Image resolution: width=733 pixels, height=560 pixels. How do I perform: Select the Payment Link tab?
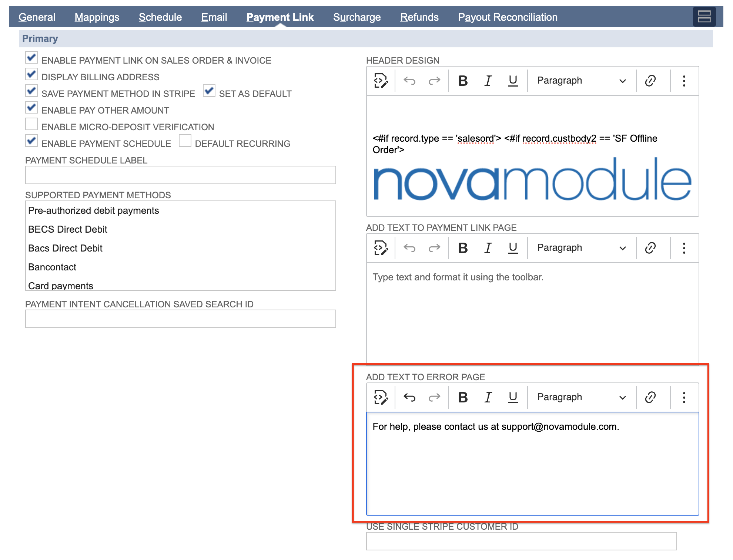pos(280,17)
